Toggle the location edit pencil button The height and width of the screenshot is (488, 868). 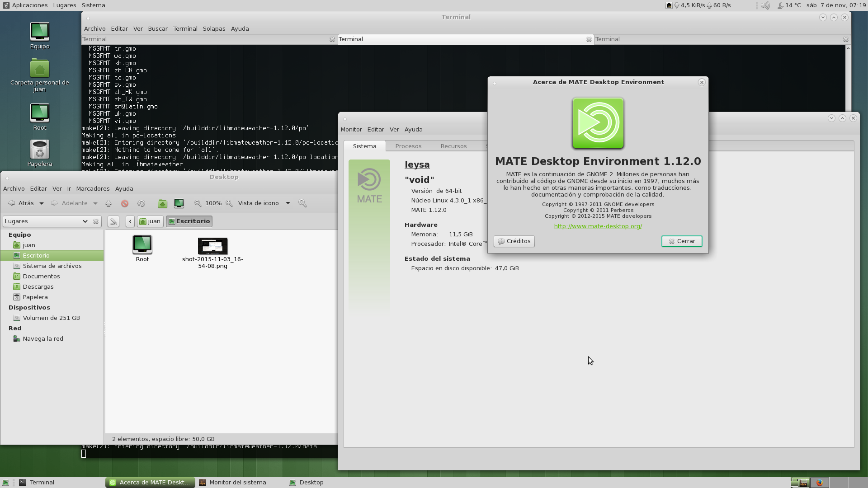coord(113,221)
